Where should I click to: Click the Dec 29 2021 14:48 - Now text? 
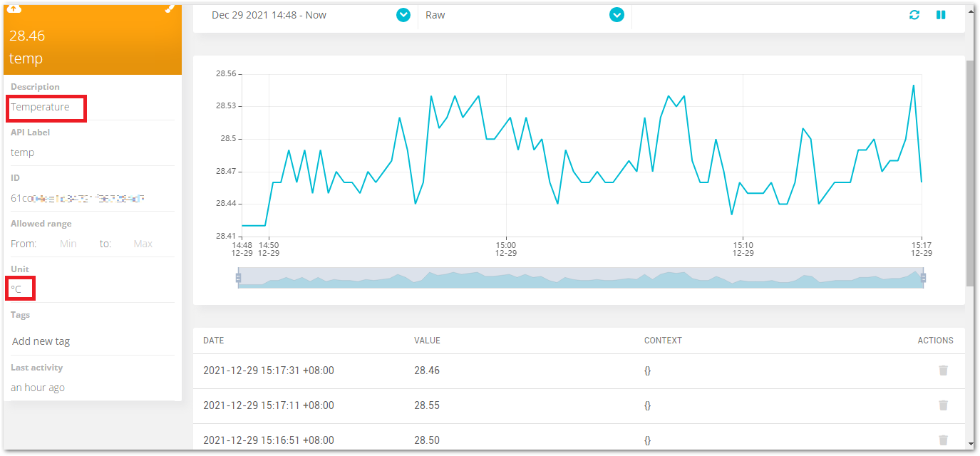pos(269,15)
